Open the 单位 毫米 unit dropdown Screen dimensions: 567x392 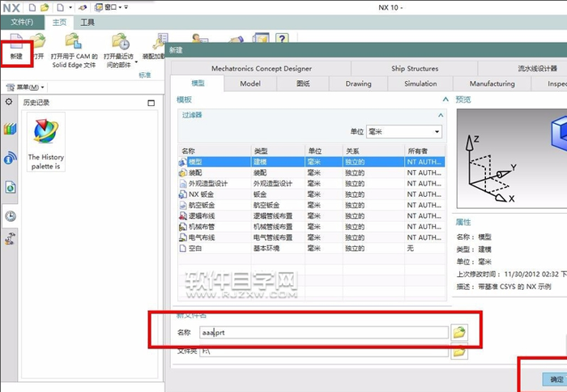coord(404,132)
